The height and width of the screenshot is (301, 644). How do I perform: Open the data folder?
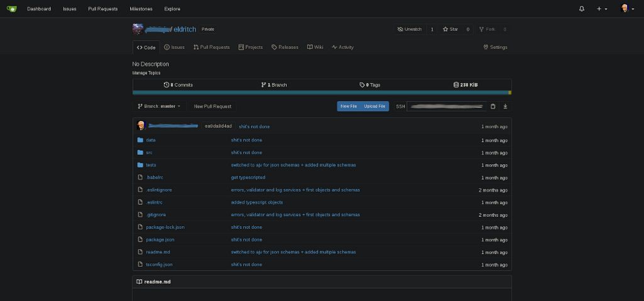(150, 140)
